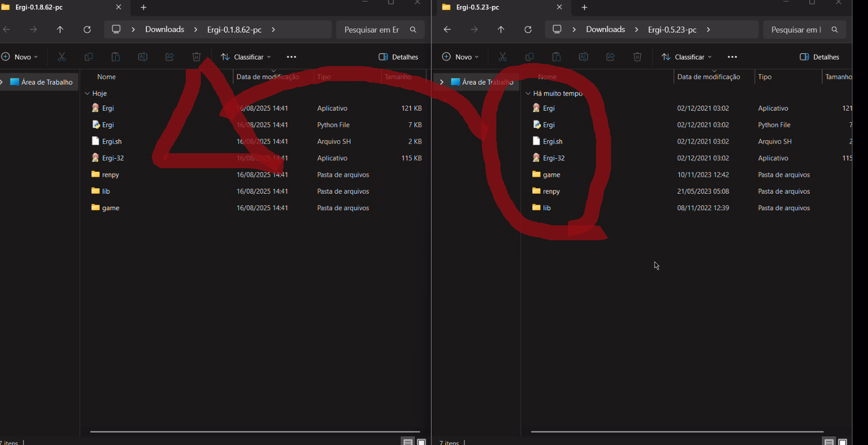
Task: Toggle the Detalhes pane in the left window
Action: (x=398, y=57)
